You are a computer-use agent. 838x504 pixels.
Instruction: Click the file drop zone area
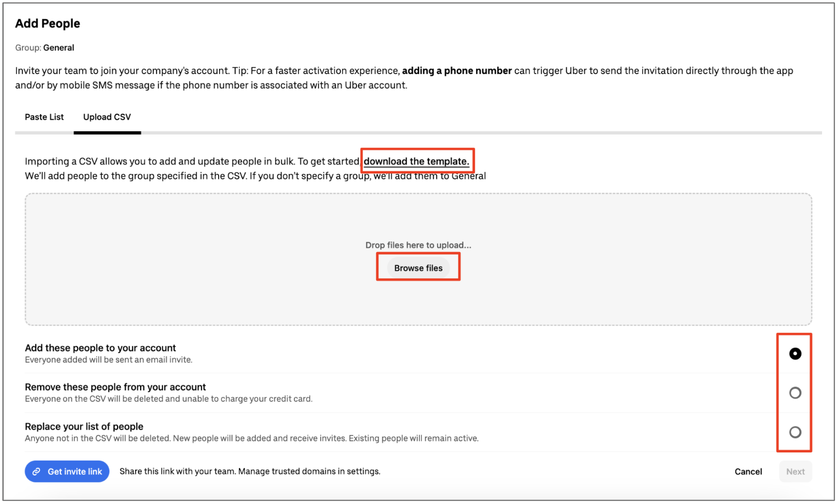[418, 259]
